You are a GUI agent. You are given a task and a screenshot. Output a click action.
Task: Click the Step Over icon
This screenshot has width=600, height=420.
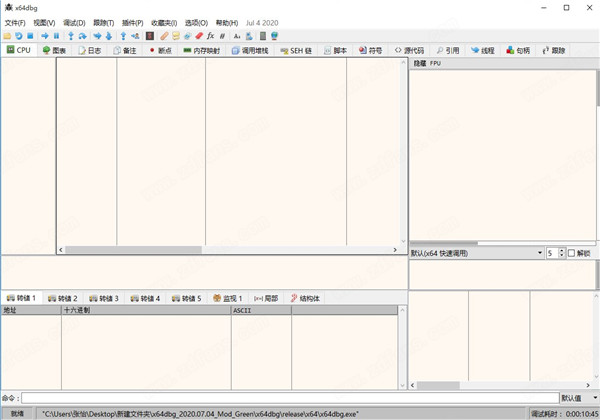coord(82,36)
